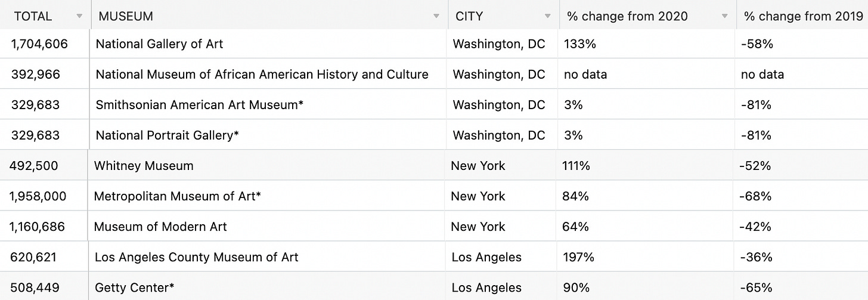Select the 1,958,000 total cell
The height and width of the screenshot is (300, 868).
click(44, 196)
